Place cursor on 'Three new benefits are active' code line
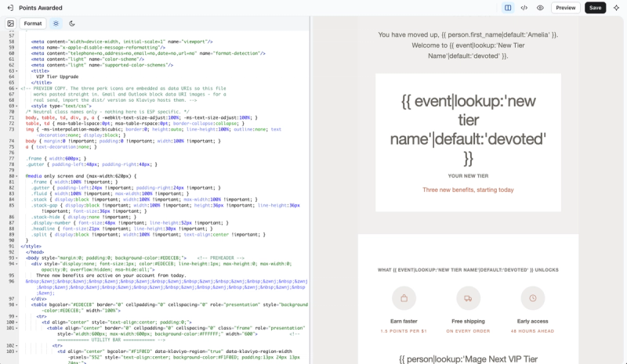 (111, 276)
